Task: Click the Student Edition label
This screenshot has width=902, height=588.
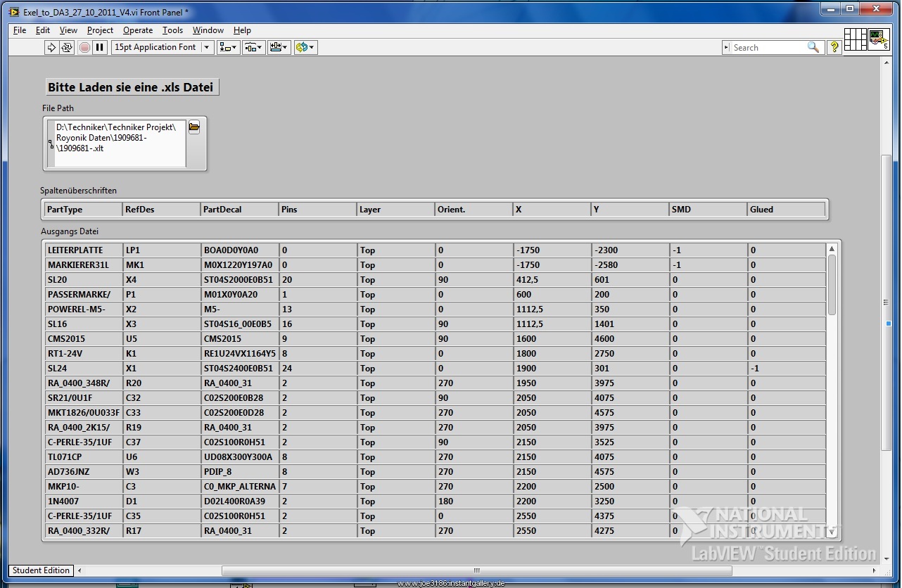Action: (41, 570)
